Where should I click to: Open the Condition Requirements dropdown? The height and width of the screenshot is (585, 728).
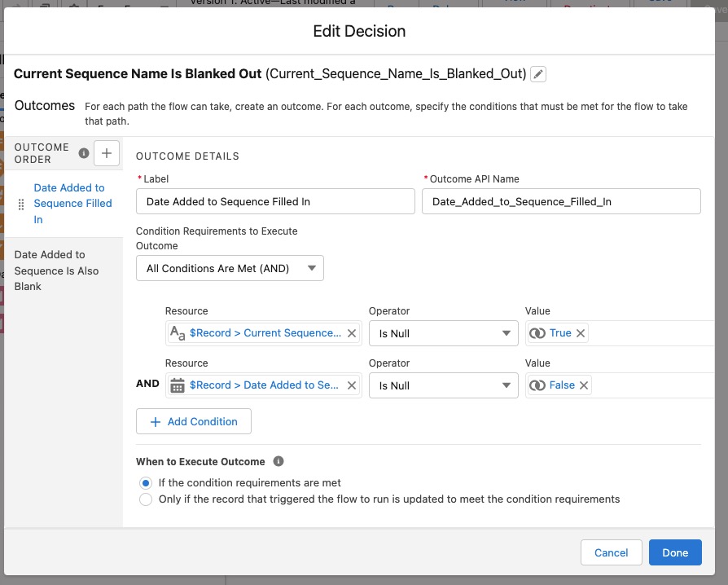click(230, 268)
